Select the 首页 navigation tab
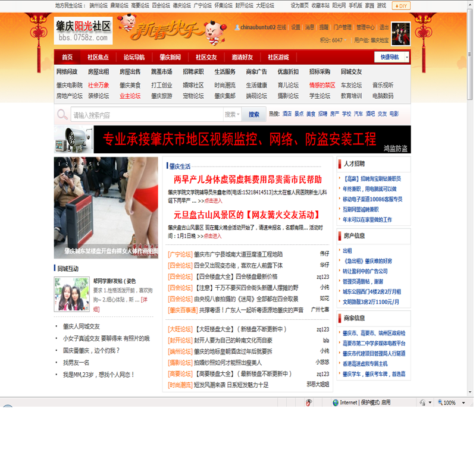Viewport: 476px width, 462px height. click(67, 57)
